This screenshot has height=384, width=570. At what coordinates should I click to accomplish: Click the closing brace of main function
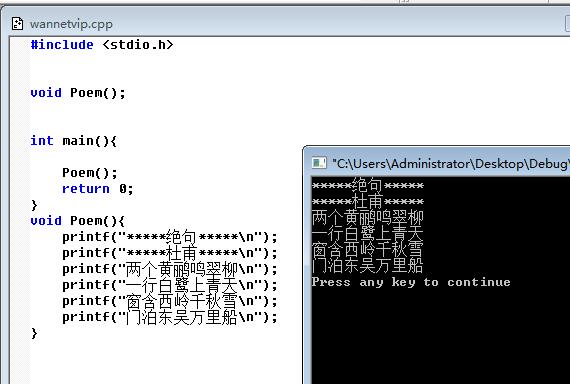(x=34, y=205)
